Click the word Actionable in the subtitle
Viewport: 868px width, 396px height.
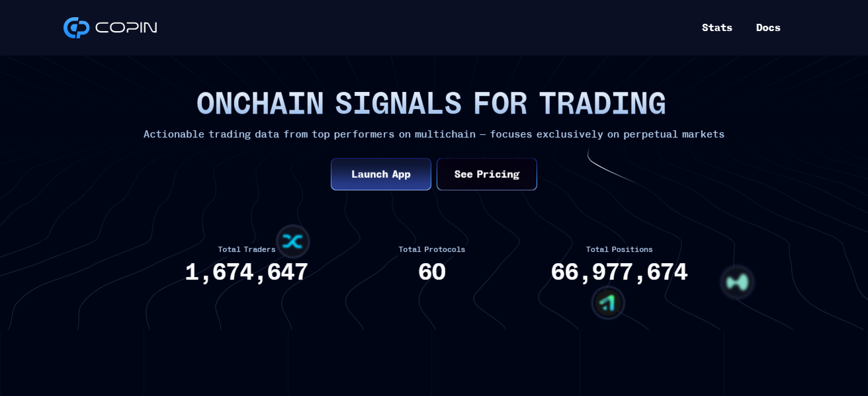tap(173, 134)
